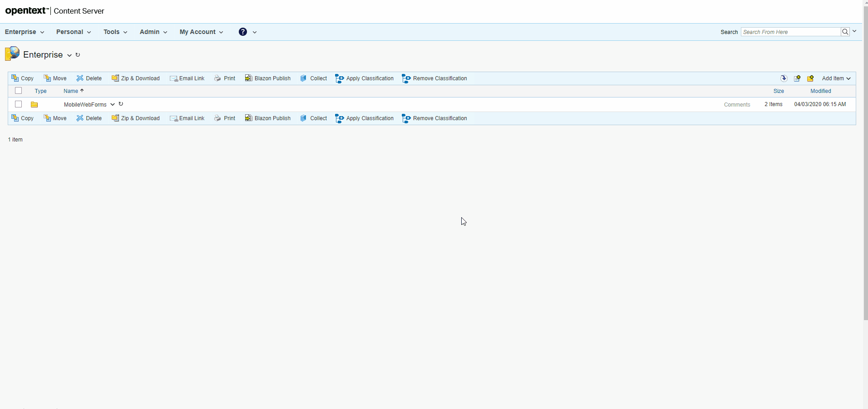Click the reload icon next to MobileWebForms
Image resolution: width=868 pixels, height=409 pixels.
click(121, 104)
